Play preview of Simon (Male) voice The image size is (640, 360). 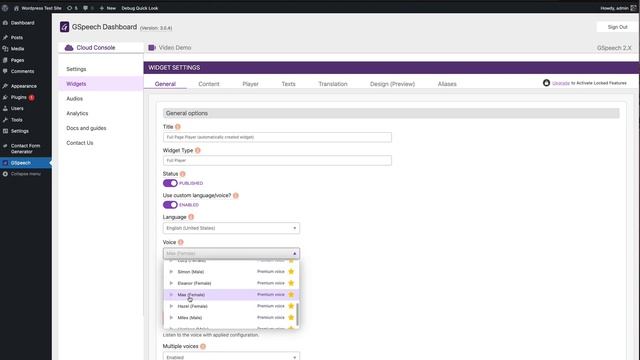171,272
